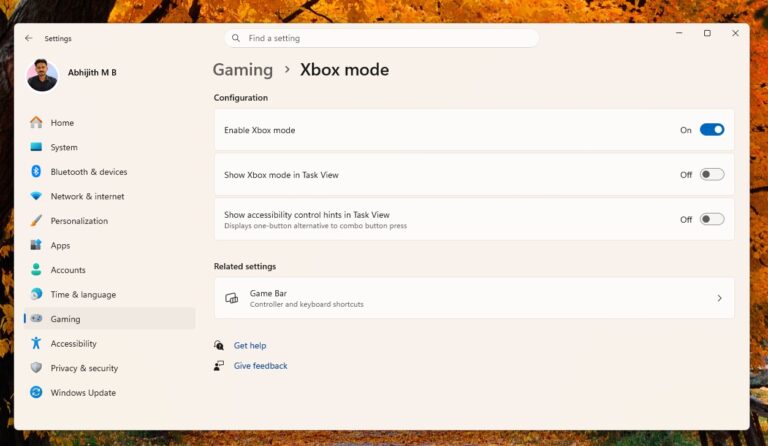
Task: Click the Gaming breadcrumb link
Action: click(x=243, y=70)
